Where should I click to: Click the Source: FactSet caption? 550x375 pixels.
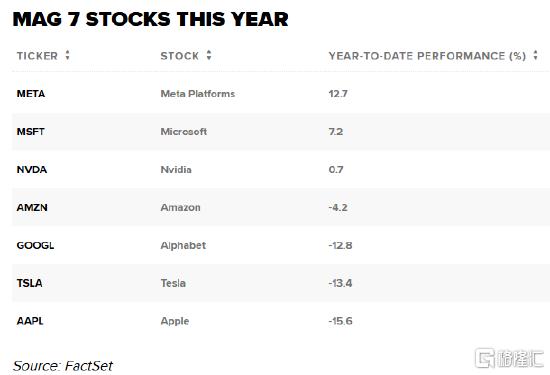(x=63, y=366)
